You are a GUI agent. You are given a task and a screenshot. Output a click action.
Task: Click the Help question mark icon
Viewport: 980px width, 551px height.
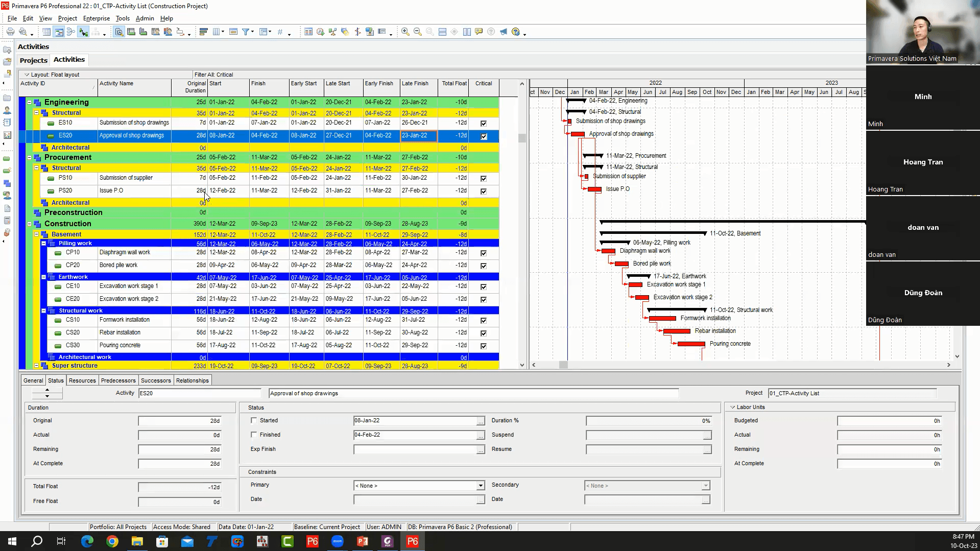tap(516, 32)
